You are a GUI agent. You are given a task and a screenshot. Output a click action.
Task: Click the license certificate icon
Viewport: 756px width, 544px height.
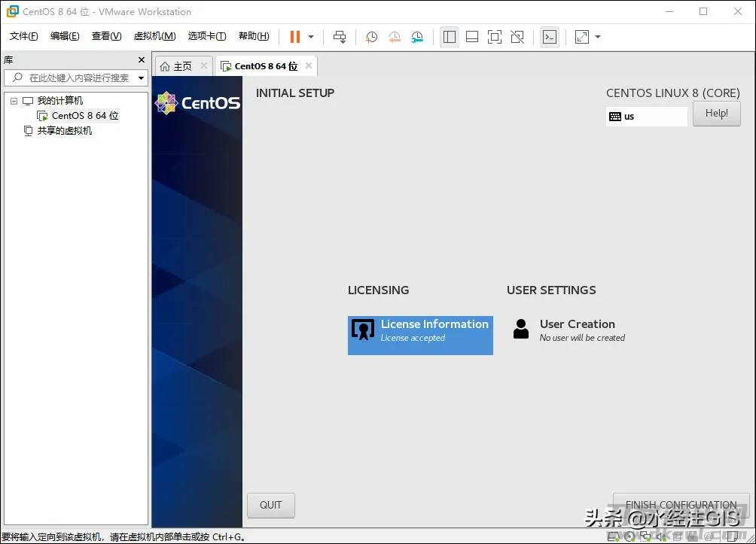(x=363, y=330)
